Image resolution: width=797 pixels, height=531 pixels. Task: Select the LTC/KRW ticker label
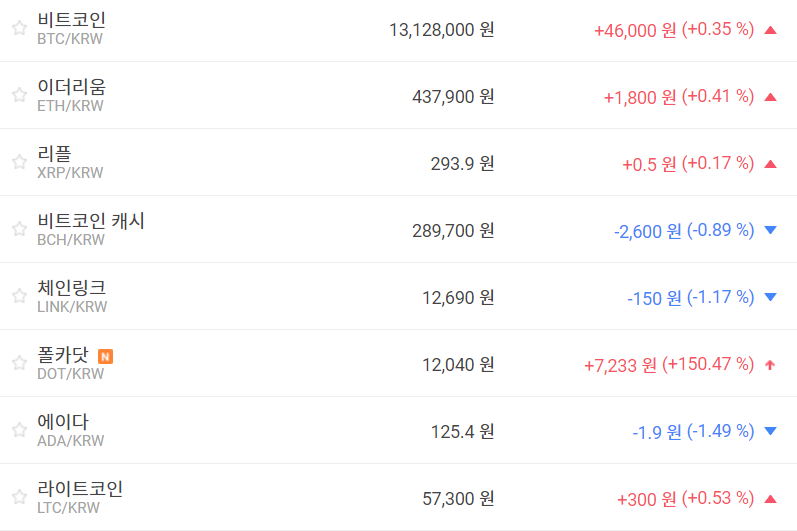coord(68,508)
